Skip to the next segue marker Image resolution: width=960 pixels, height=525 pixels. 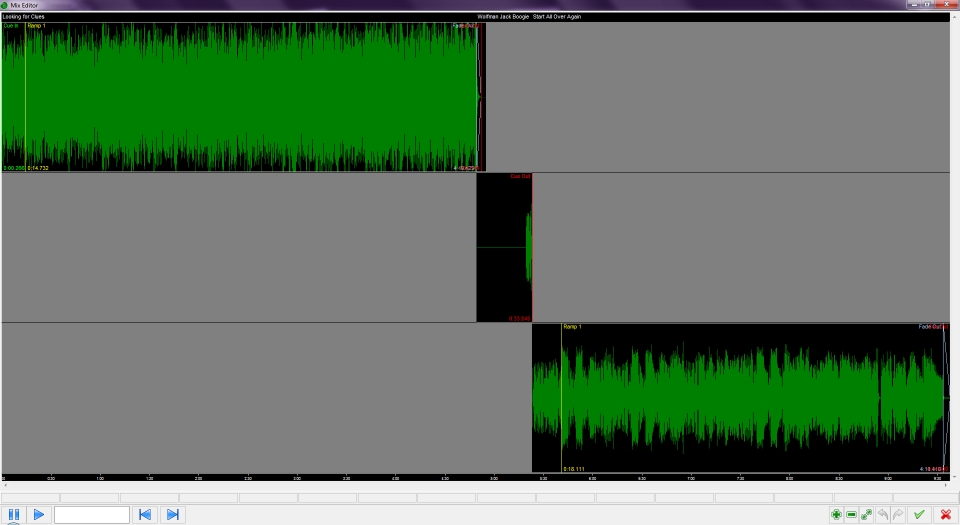pos(172,515)
